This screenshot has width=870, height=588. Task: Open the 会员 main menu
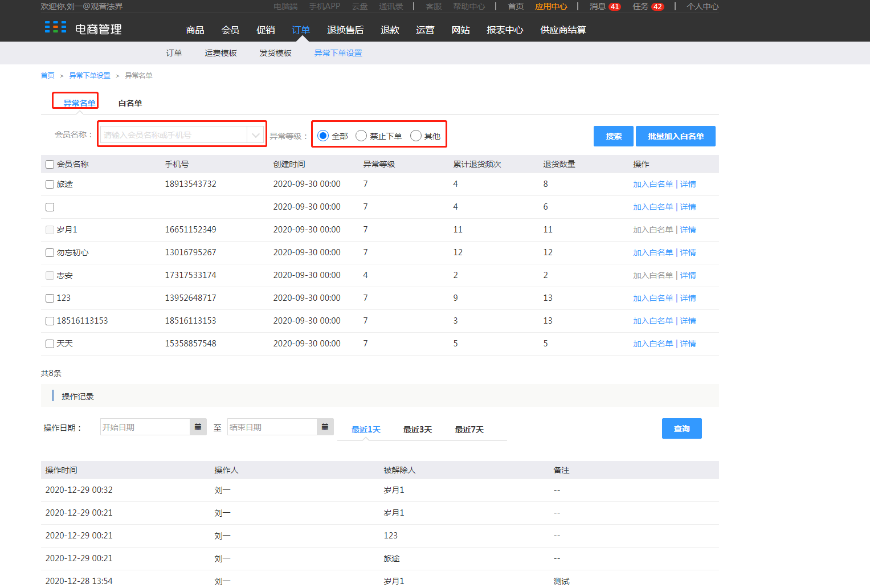pyautogui.click(x=230, y=30)
